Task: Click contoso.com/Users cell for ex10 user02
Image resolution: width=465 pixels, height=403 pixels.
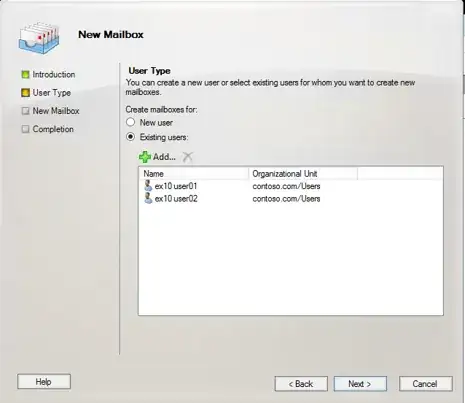Action: [286, 199]
